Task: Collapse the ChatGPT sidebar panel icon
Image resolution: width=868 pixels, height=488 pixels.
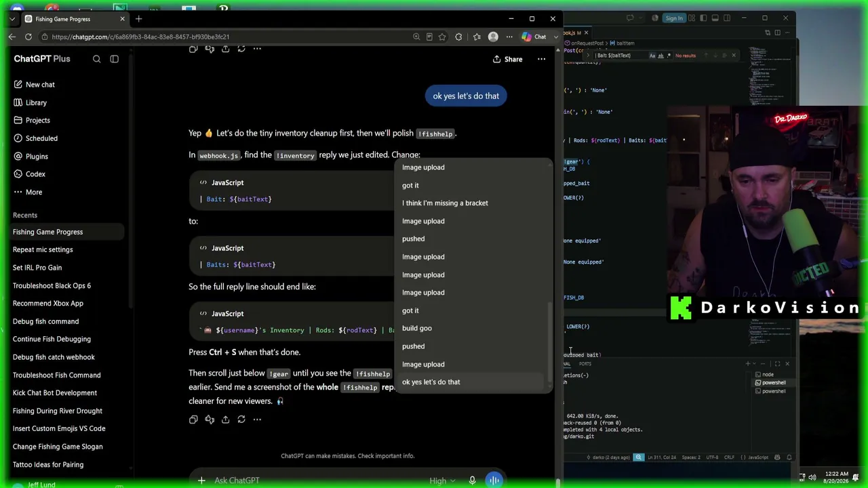Action: [x=114, y=59]
